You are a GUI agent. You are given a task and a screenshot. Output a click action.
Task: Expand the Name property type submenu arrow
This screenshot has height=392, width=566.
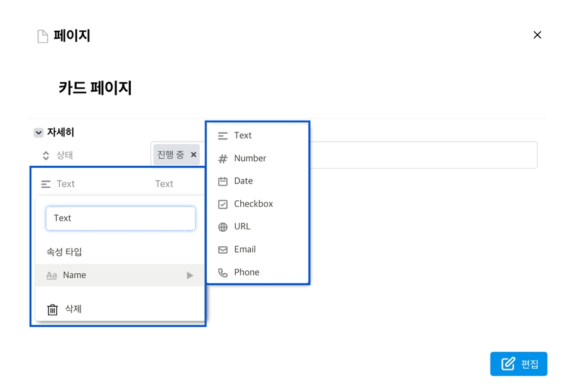pyautogui.click(x=189, y=275)
